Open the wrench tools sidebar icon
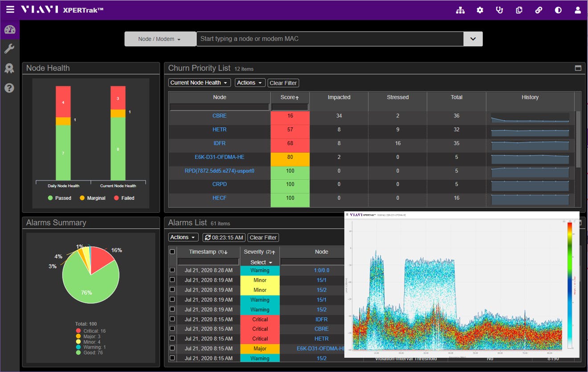Viewport: 588px width, 372px height. point(9,49)
